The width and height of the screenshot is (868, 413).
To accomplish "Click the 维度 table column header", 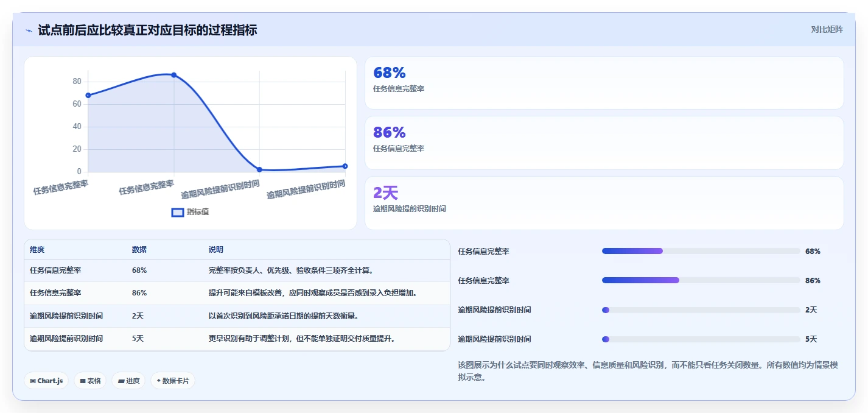I will point(37,250).
